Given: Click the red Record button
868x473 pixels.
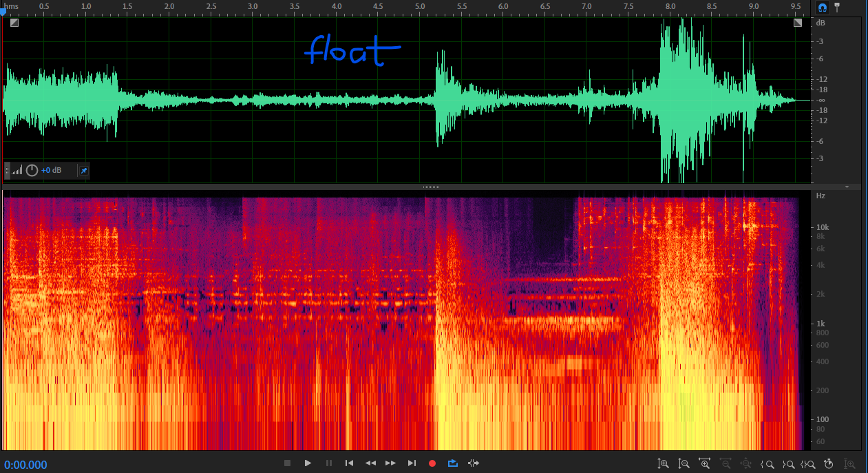Looking at the screenshot, I should [x=432, y=463].
